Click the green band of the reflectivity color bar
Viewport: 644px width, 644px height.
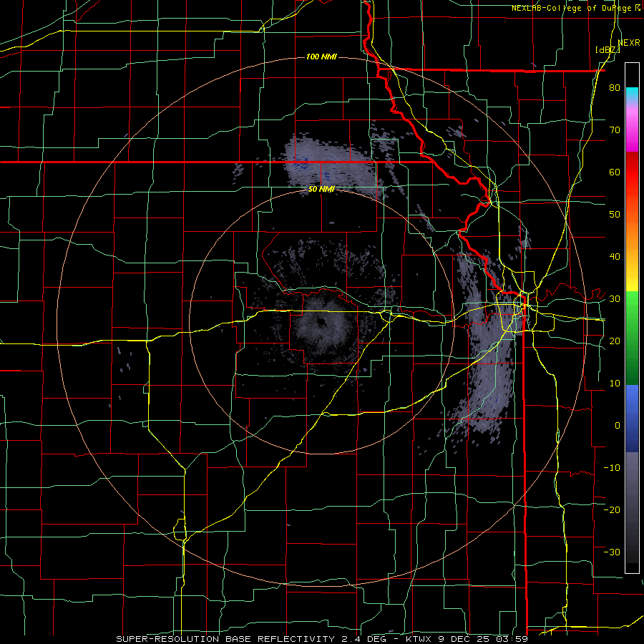coord(632,338)
